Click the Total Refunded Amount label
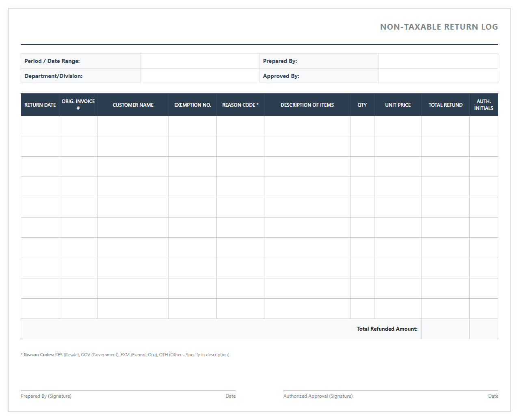Viewport: 519px width, 420px height. (x=387, y=329)
